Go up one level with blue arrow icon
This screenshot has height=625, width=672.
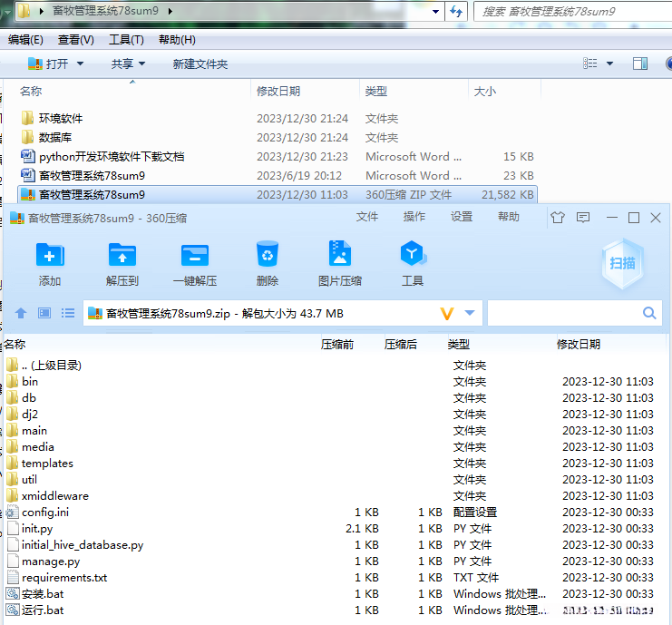pyautogui.click(x=21, y=313)
